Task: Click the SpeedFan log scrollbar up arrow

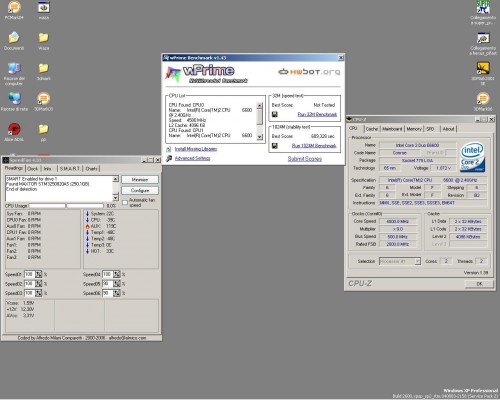Action: coord(116,179)
